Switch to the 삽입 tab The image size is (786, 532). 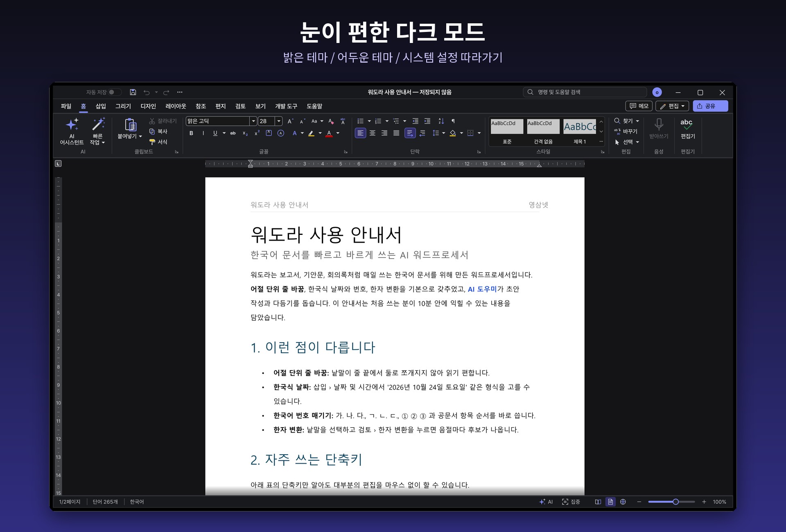pyautogui.click(x=101, y=106)
